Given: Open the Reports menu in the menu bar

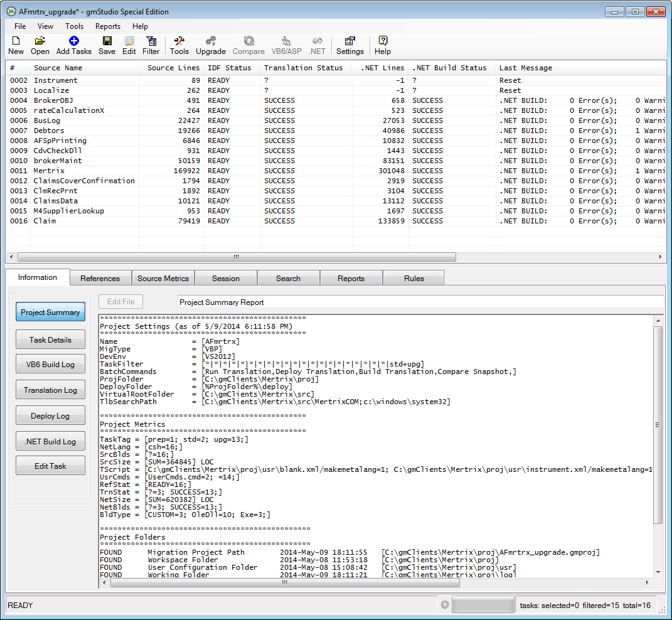Looking at the screenshot, I should pos(108,26).
